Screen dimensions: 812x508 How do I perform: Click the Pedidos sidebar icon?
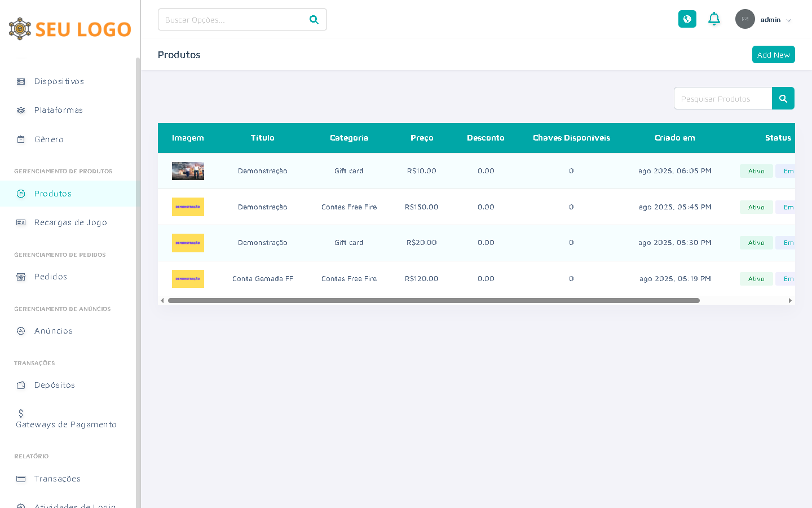point(21,277)
